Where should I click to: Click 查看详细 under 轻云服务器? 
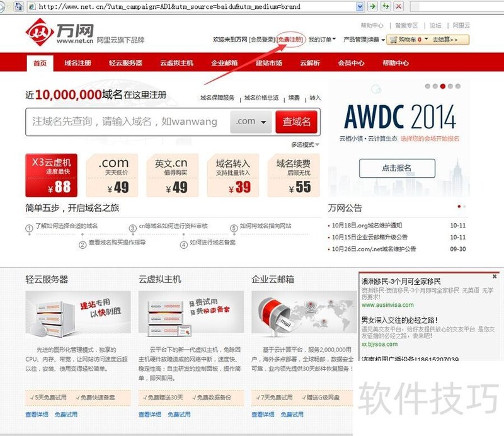click(x=37, y=415)
